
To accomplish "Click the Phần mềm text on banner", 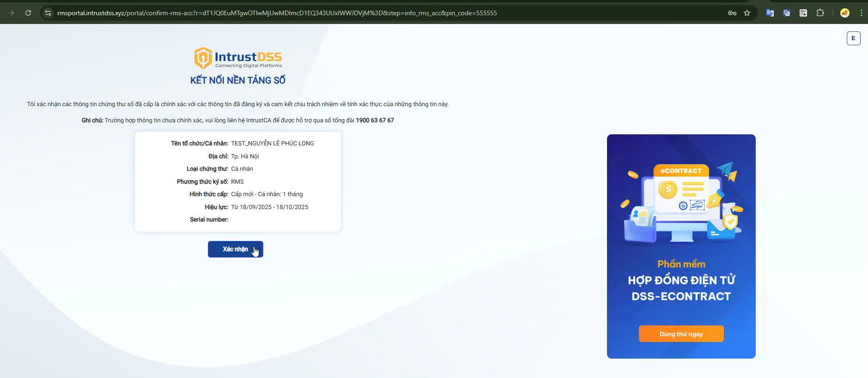I will pyautogui.click(x=681, y=264).
